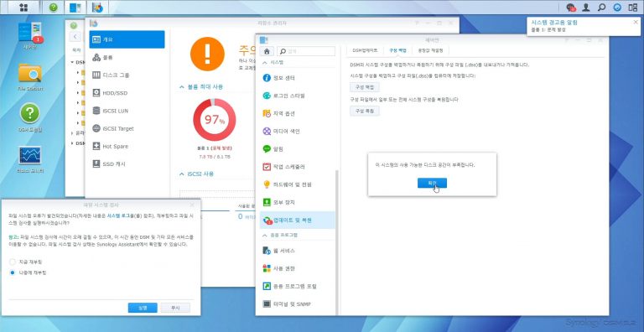The width and height of the screenshot is (644, 332).
Task: Open Web Services in the Control Panel
Action: (298, 250)
